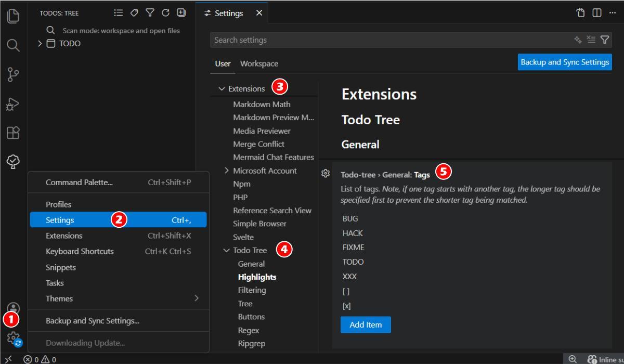Image resolution: width=624 pixels, height=364 pixels.
Task: Click the export icon in Todos Tree toolbar
Action: tap(180, 12)
